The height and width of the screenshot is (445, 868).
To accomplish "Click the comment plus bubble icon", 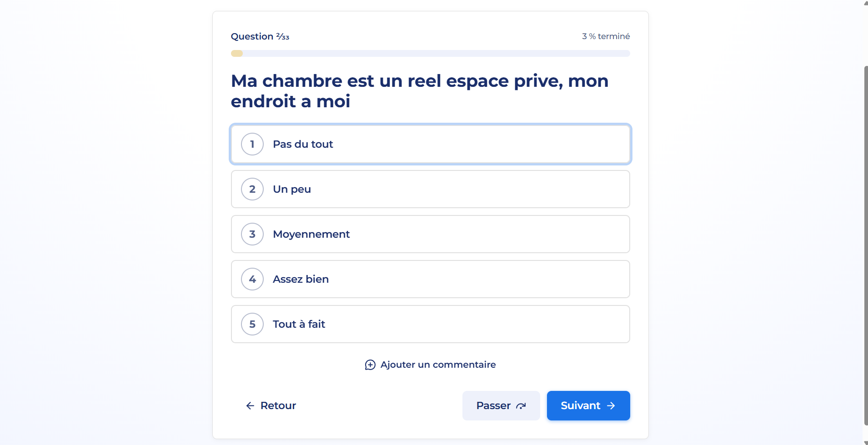I will pos(370,365).
